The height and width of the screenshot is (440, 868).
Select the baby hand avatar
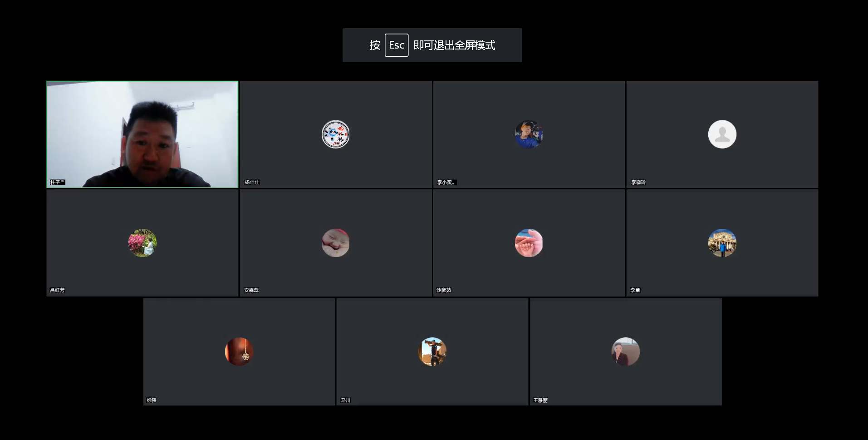pos(529,243)
